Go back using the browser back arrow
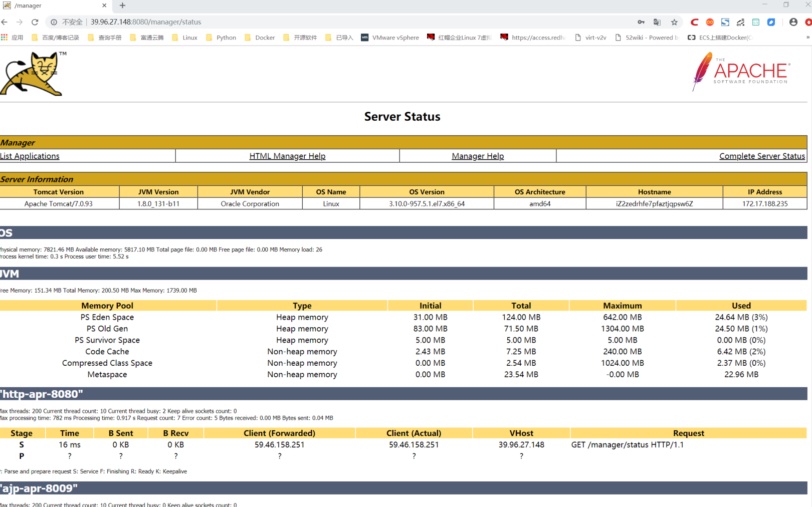Image resolution: width=812 pixels, height=507 pixels. (x=5, y=22)
